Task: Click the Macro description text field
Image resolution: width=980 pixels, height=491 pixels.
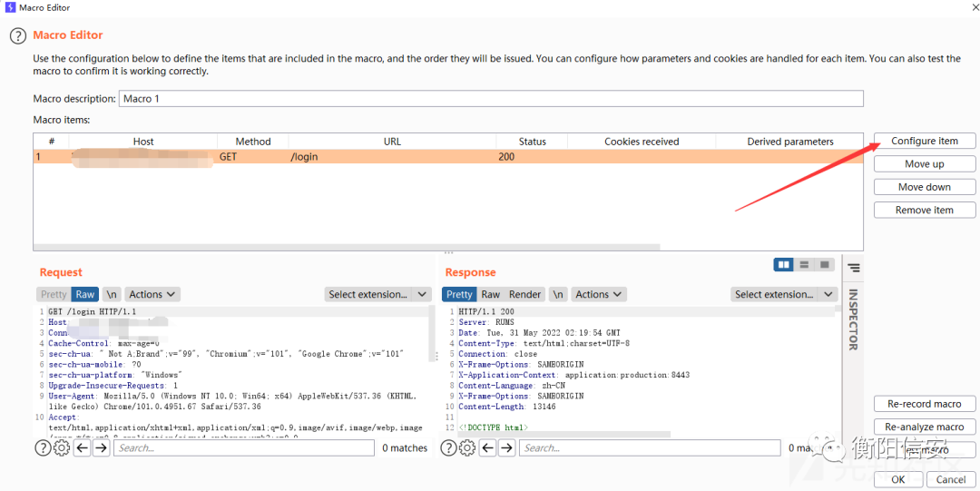Action: pyautogui.click(x=490, y=98)
